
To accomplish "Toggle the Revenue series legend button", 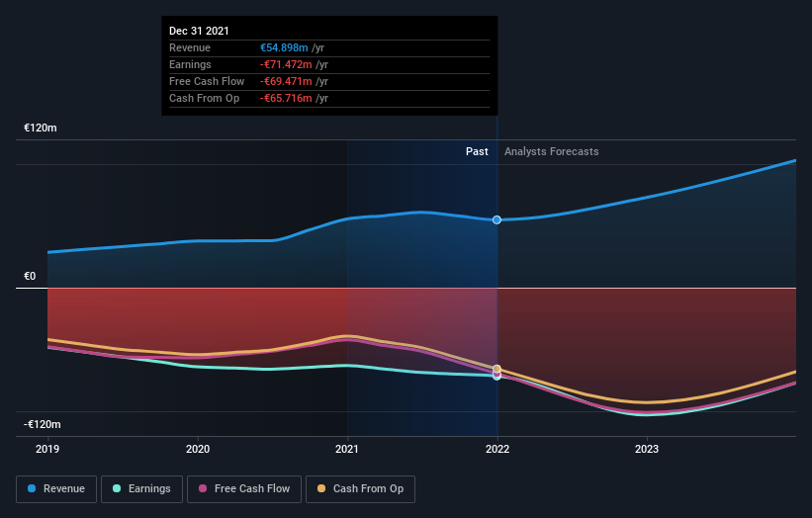I will (56, 489).
